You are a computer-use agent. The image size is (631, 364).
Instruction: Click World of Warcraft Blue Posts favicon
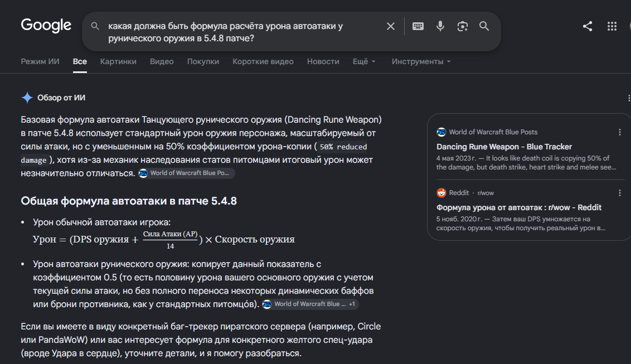point(441,132)
